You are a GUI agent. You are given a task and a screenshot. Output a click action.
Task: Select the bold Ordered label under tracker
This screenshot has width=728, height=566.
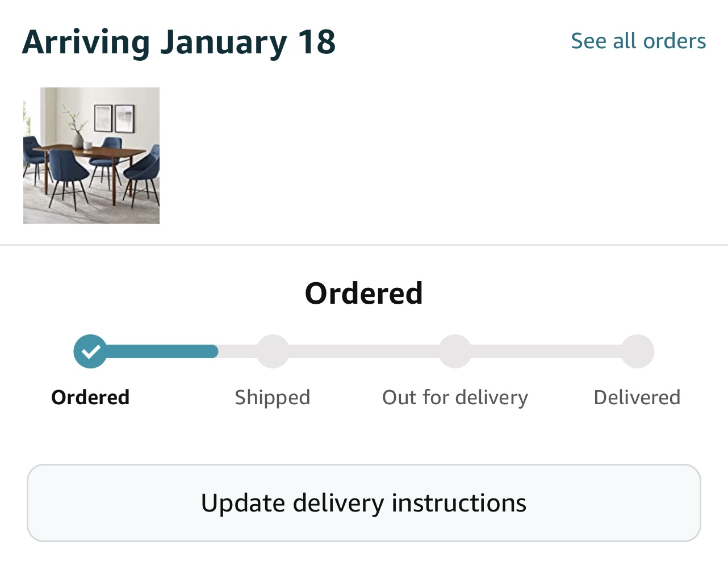(x=90, y=397)
